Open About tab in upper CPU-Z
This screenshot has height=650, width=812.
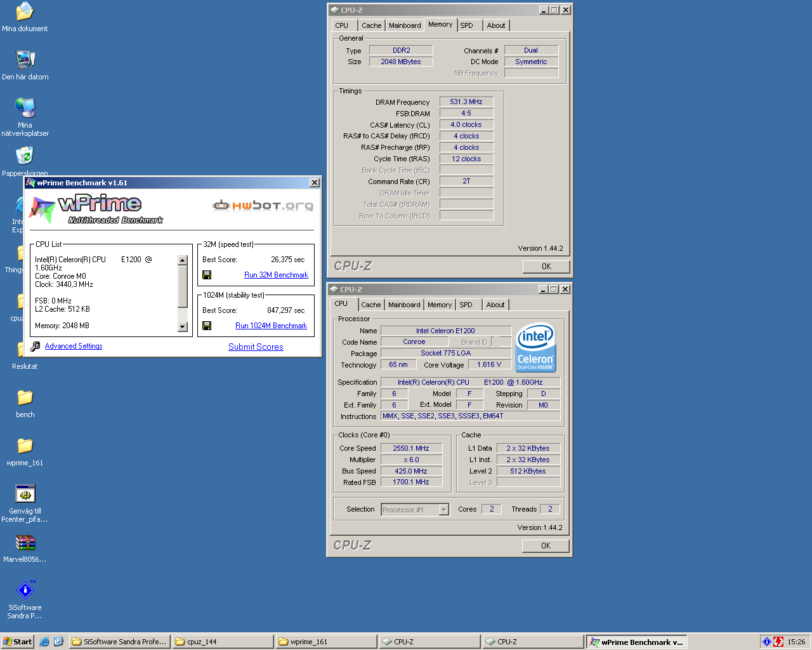click(496, 25)
